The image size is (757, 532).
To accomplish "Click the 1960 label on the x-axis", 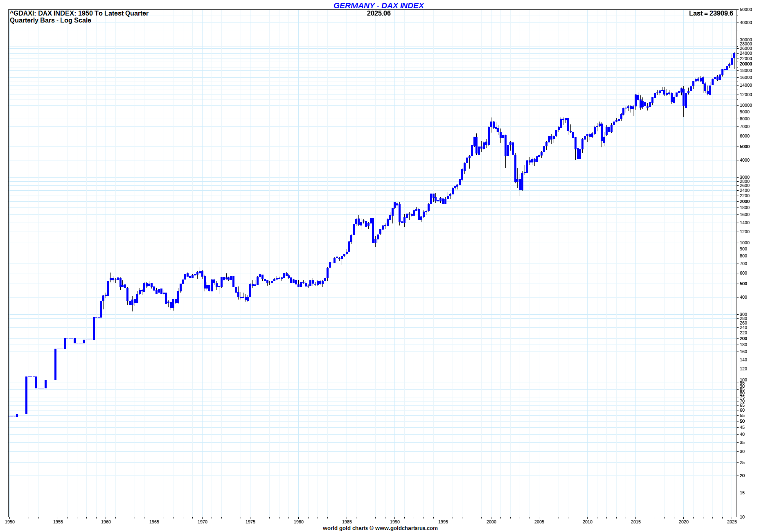I will (x=106, y=522).
